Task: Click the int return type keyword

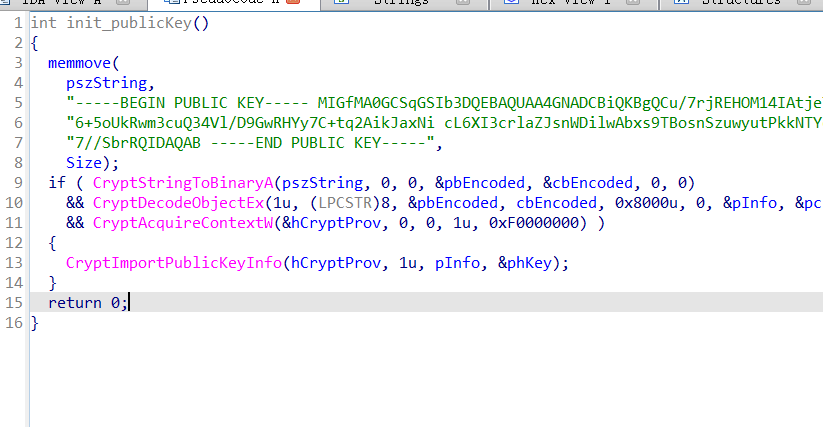Action: coord(44,24)
